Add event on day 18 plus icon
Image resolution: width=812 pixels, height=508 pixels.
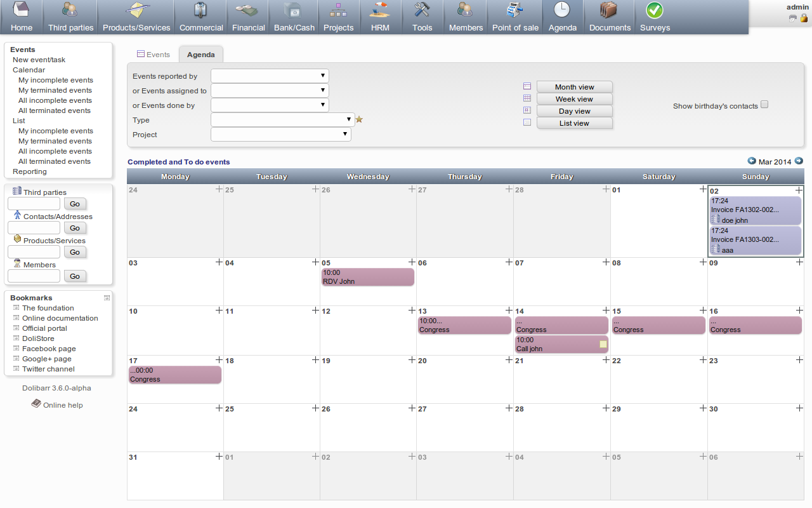tap(316, 359)
